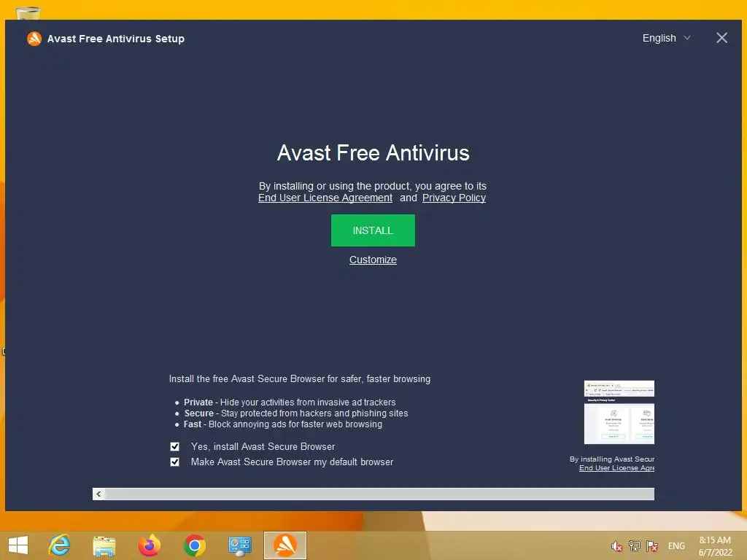Open the clock showing 8:15 AM
Screen dimensions: 747x560
coord(715,546)
